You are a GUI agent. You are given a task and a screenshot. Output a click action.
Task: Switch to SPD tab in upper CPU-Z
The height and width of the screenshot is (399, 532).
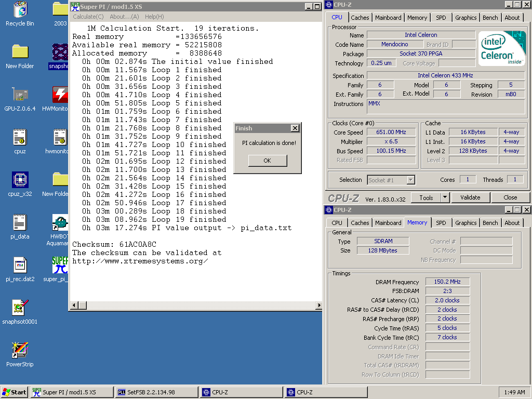click(441, 18)
